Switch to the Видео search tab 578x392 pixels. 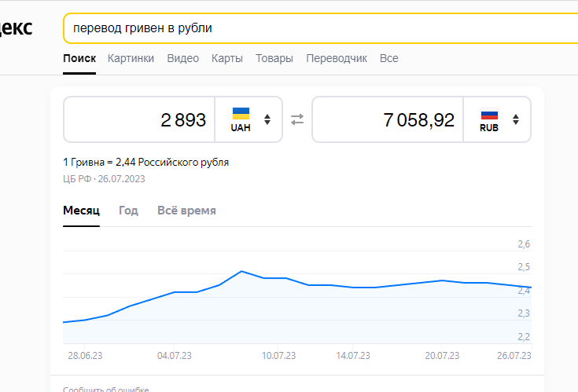coord(182,58)
